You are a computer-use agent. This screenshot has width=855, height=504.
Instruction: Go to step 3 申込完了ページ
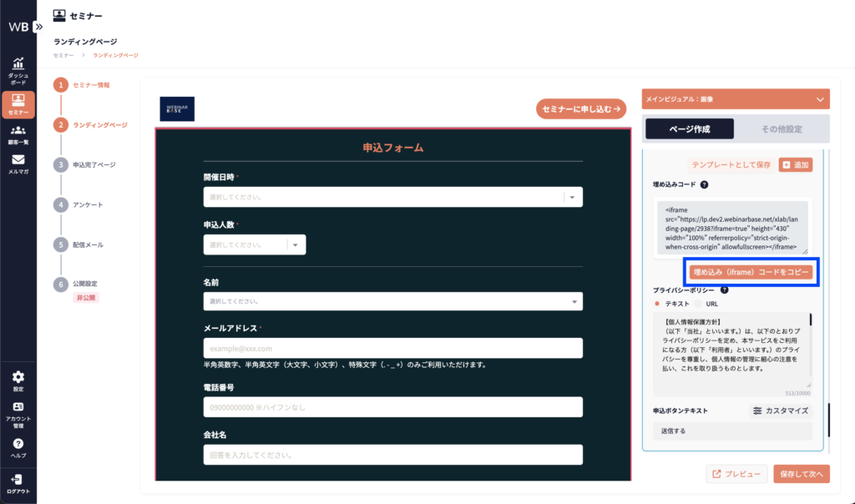point(61,164)
